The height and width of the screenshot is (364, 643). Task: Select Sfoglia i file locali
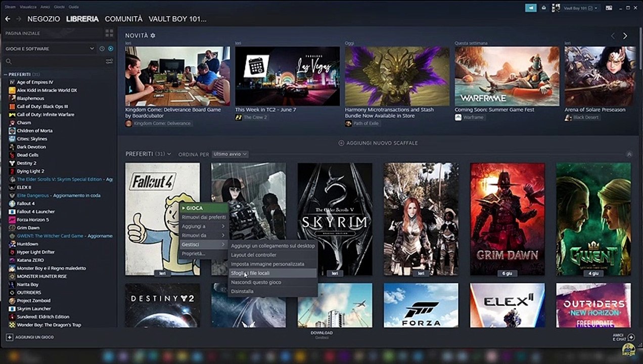(272, 273)
